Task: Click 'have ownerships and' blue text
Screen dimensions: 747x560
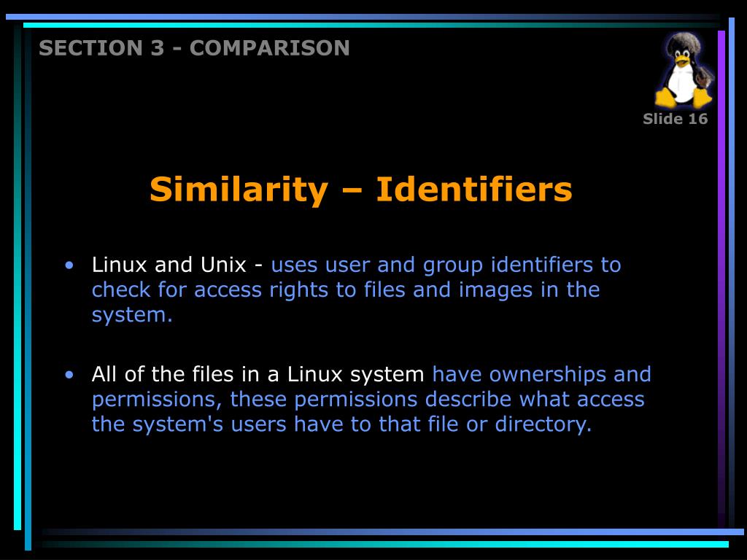Action: click(x=542, y=374)
